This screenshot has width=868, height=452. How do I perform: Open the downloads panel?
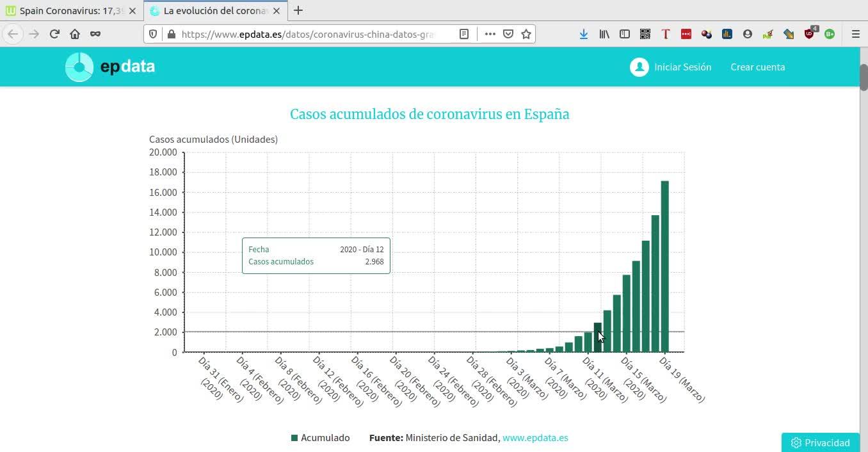pyautogui.click(x=584, y=34)
